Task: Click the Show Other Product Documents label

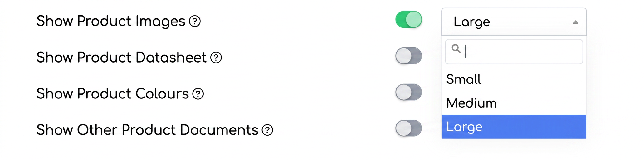Action: pyautogui.click(x=147, y=130)
